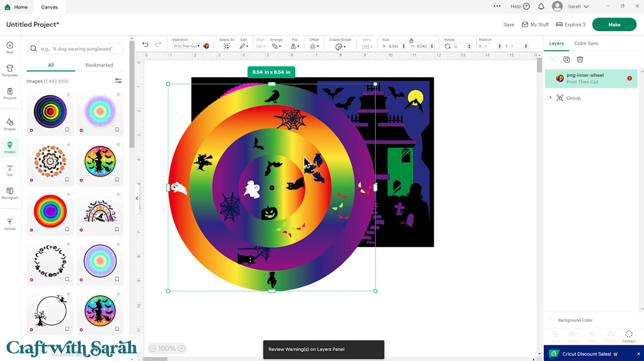Switch to the Color Sync tab
644x361 pixels.
[586, 43]
